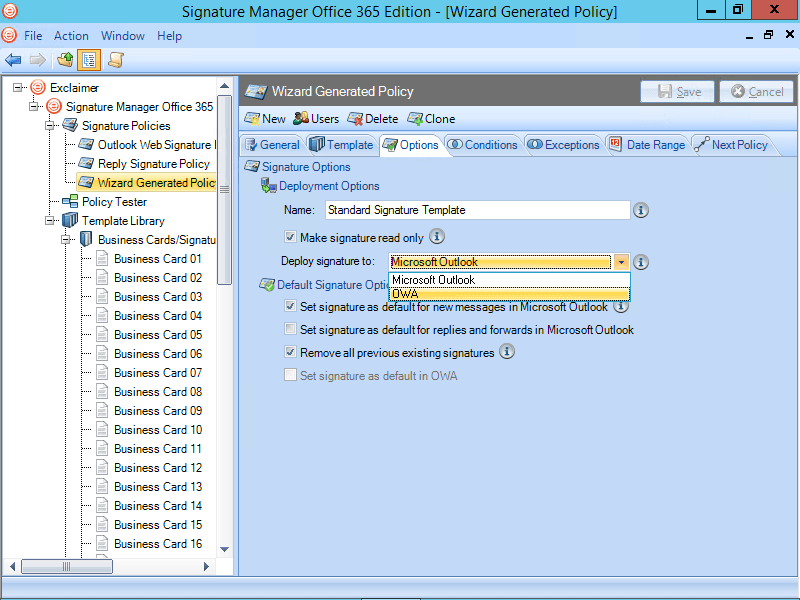Choose OWA from the dropdown list

click(509, 294)
